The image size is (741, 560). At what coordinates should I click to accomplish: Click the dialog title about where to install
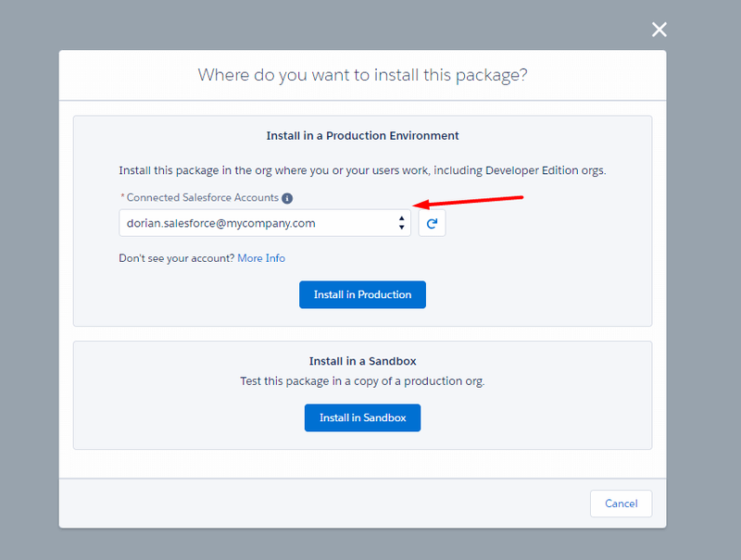(362, 75)
